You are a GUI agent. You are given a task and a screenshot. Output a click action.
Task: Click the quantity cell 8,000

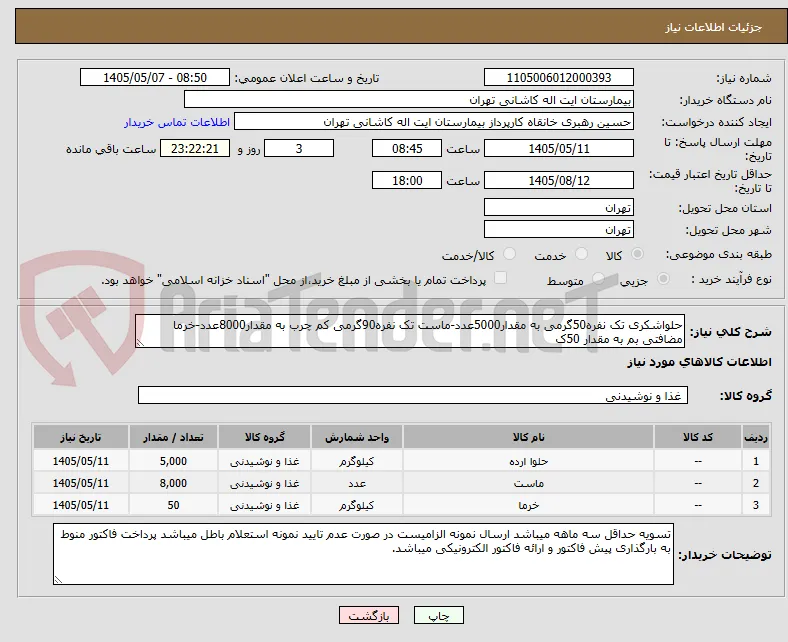pyautogui.click(x=173, y=483)
